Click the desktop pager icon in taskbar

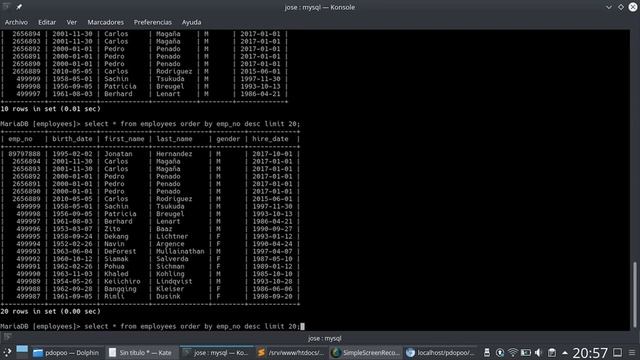point(22,351)
